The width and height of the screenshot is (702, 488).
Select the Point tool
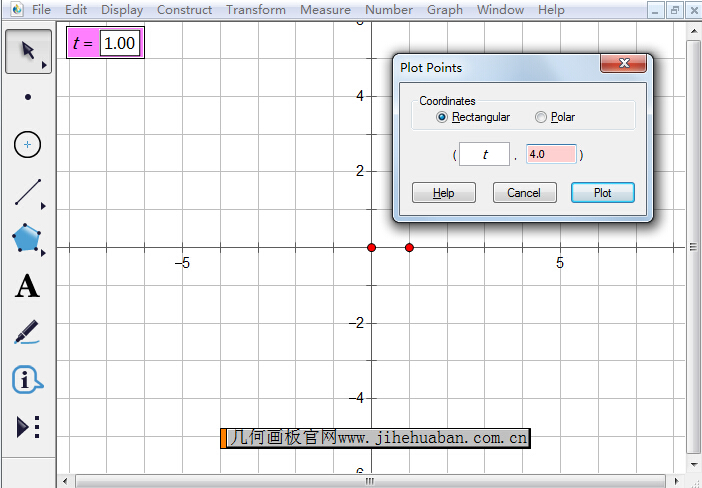pyautogui.click(x=27, y=98)
